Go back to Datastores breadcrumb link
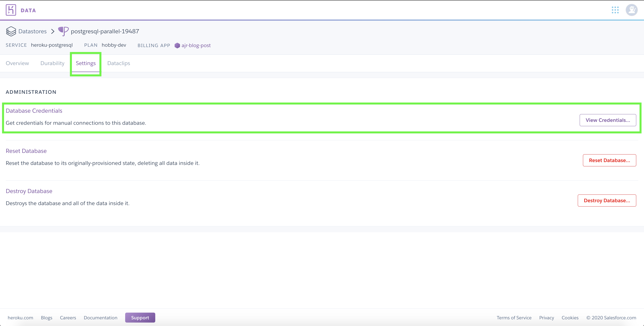Image resolution: width=644 pixels, height=326 pixels. [33, 31]
